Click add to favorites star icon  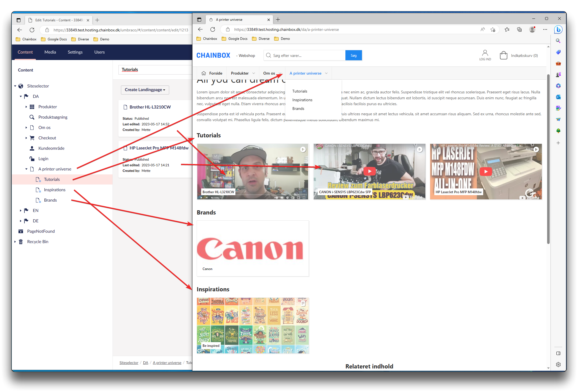pyautogui.click(x=493, y=29)
